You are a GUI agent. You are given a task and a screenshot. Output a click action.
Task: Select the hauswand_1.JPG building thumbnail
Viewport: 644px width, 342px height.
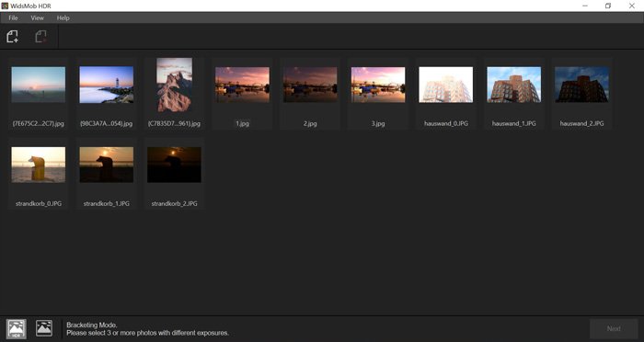pos(513,85)
